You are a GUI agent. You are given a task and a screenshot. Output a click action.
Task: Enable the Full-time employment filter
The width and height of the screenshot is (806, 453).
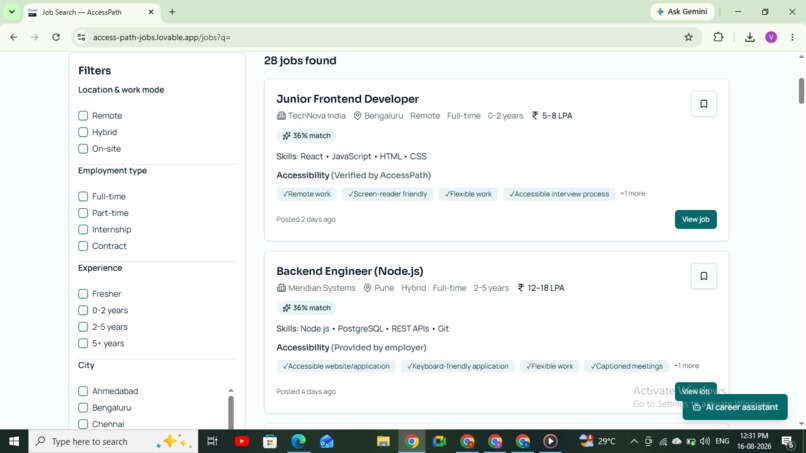click(x=83, y=196)
